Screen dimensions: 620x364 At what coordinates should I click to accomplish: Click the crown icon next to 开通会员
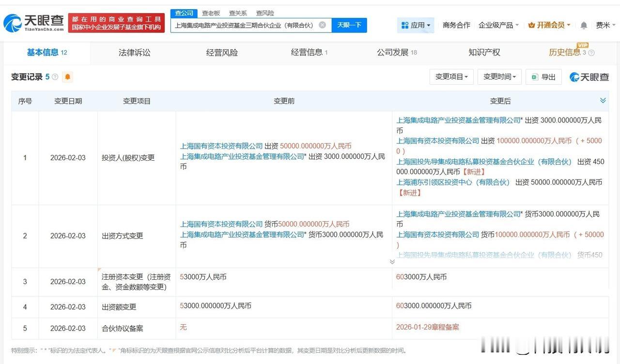[x=531, y=25]
